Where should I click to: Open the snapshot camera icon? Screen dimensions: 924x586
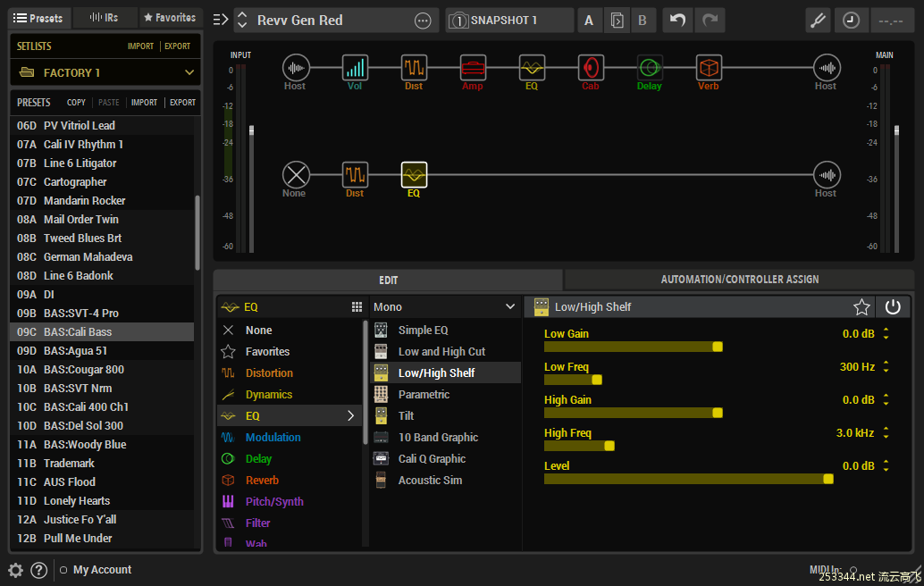point(458,21)
